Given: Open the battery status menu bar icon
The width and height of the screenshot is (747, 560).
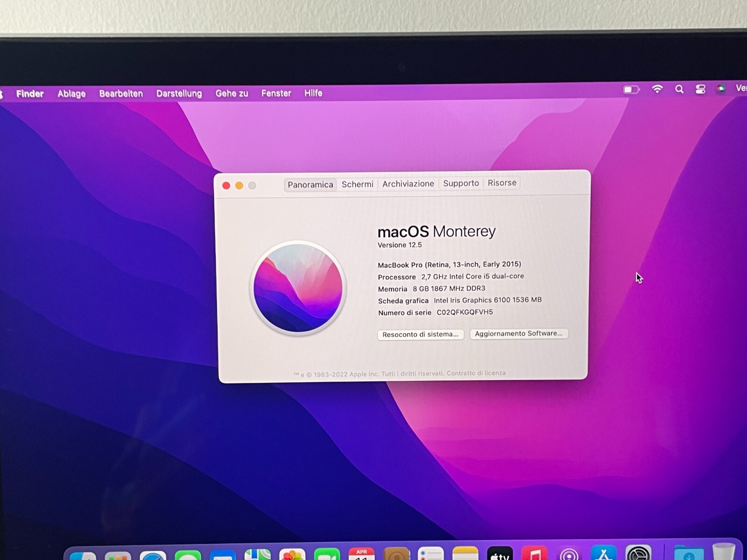Looking at the screenshot, I should point(631,89).
